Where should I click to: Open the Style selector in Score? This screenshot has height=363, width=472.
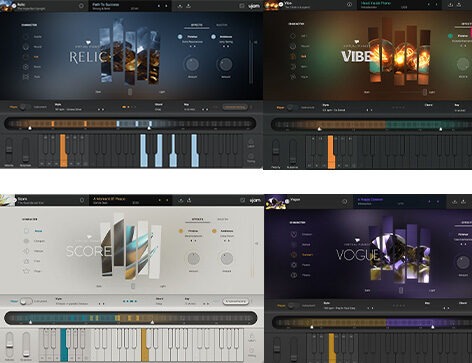(x=80, y=301)
